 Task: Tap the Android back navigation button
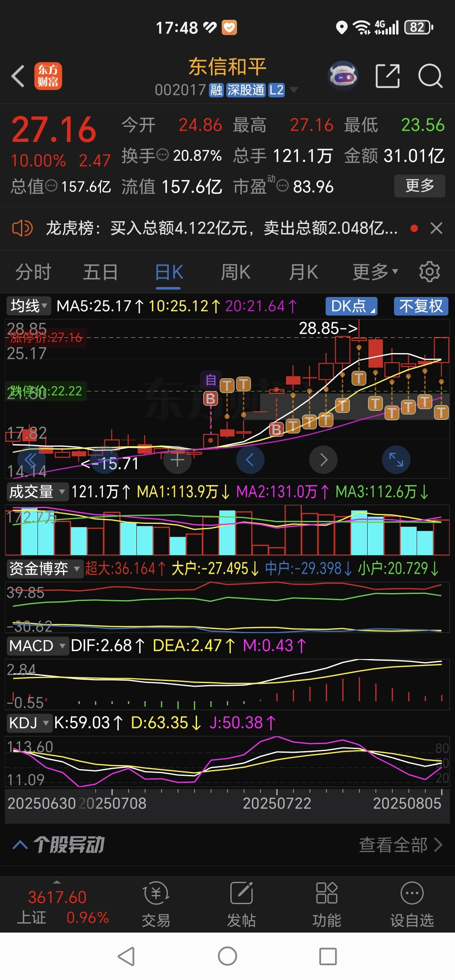[x=127, y=956]
